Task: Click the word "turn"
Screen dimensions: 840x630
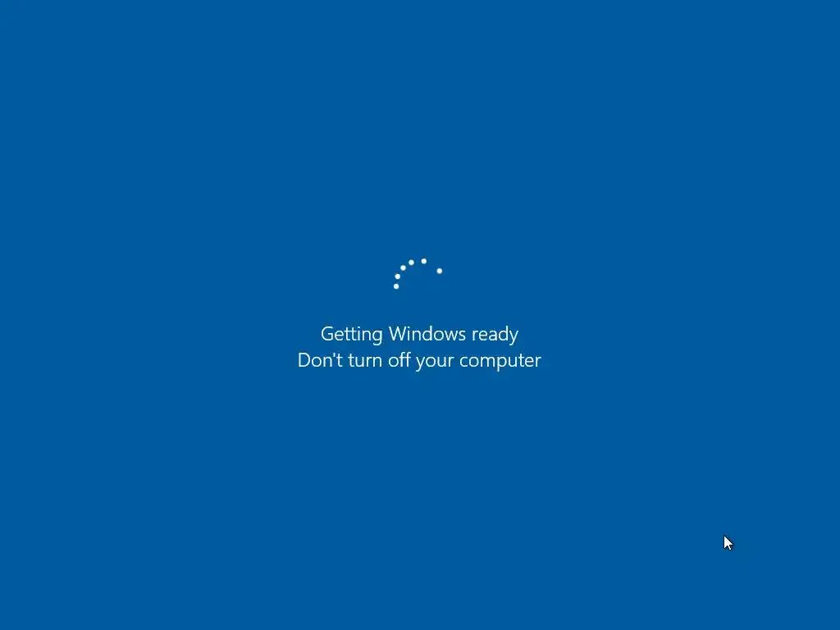Action: tap(365, 361)
